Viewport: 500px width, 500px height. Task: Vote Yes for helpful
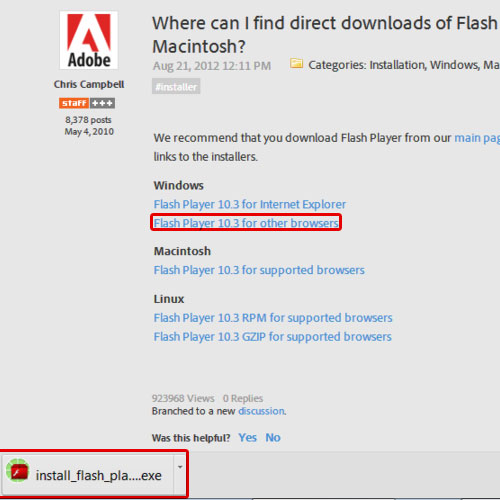(x=247, y=437)
